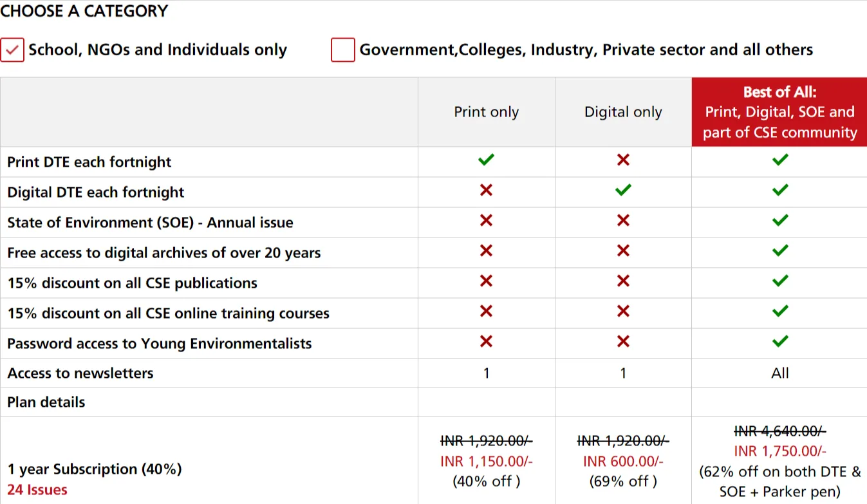Click the INR 600.00 Digital only price
Image resolution: width=867 pixels, height=504 pixels.
point(623,462)
